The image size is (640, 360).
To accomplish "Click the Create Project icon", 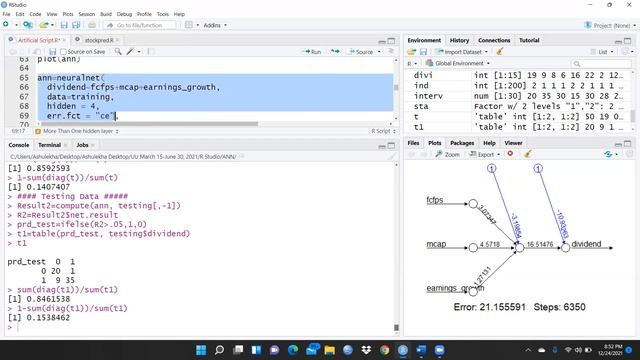I will [x=27, y=25].
